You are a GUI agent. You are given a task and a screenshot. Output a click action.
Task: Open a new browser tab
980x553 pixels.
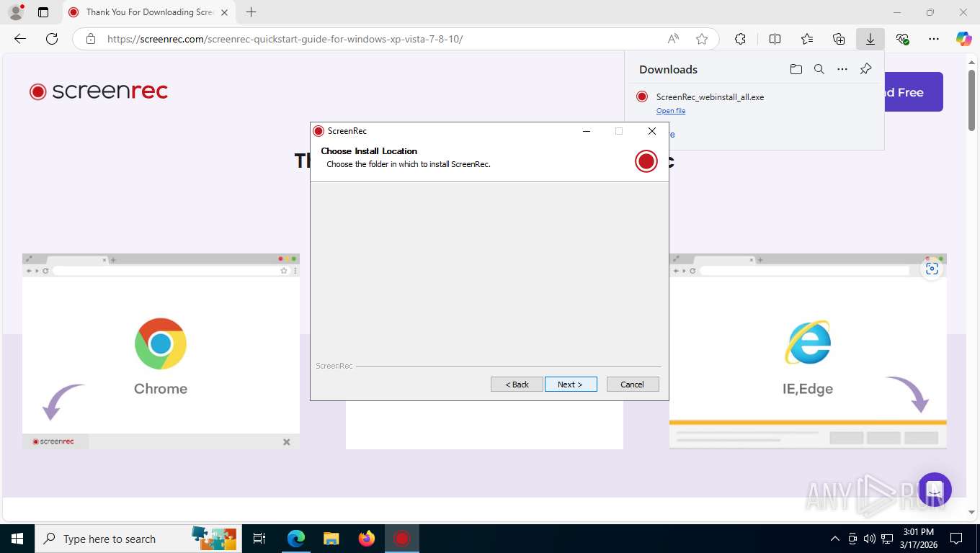(251, 12)
